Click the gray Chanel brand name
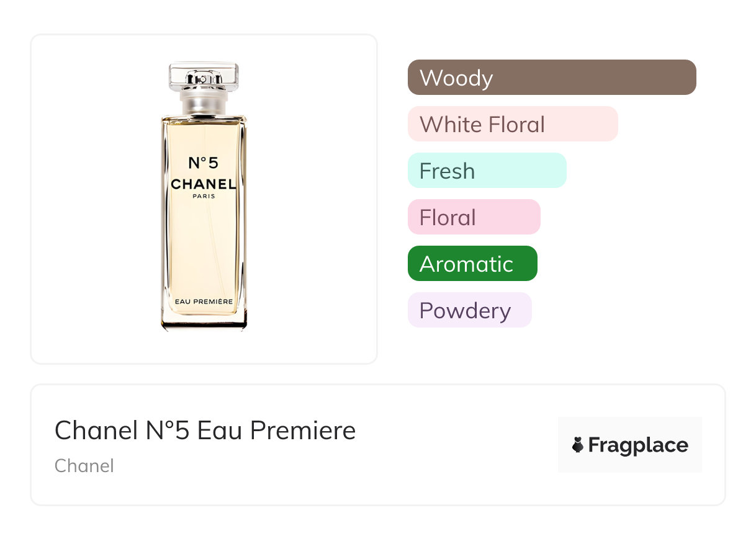The height and width of the screenshot is (536, 756). 84,466
